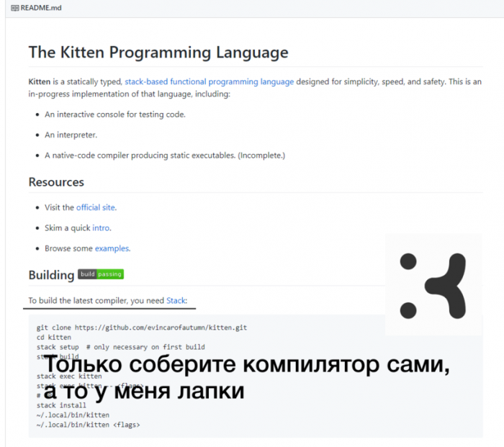Click the 'stack install' code line

click(61, 405)
